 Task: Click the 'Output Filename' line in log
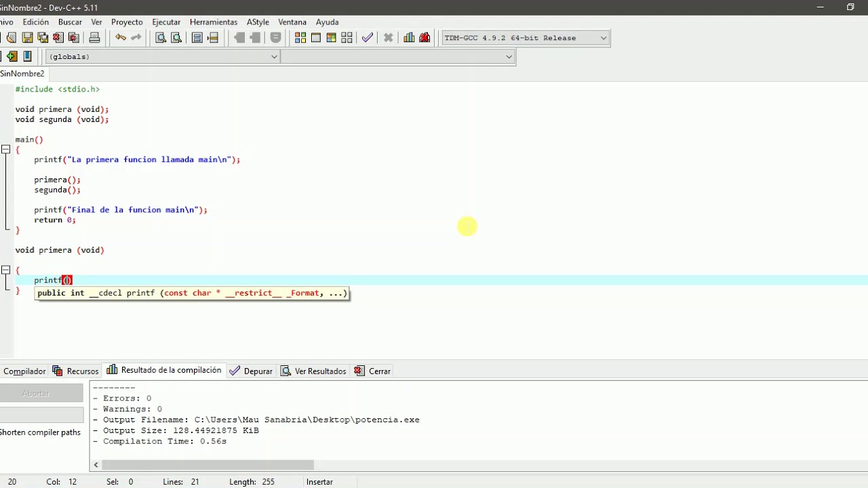pyautogui.click(x=256, y=420)
